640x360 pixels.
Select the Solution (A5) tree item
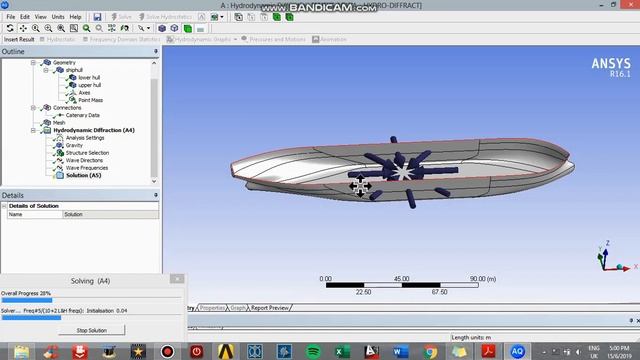click(x=83, y=176)
